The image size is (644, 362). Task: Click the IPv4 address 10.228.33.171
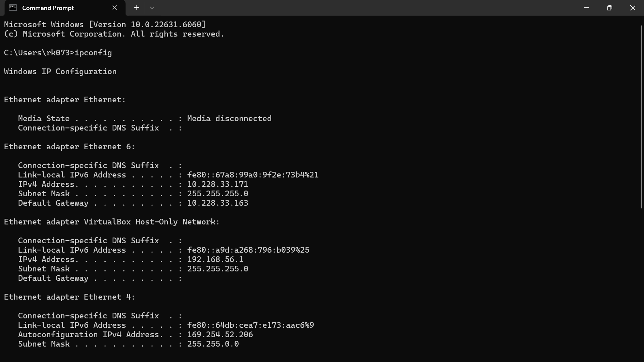tap(217, 184)
